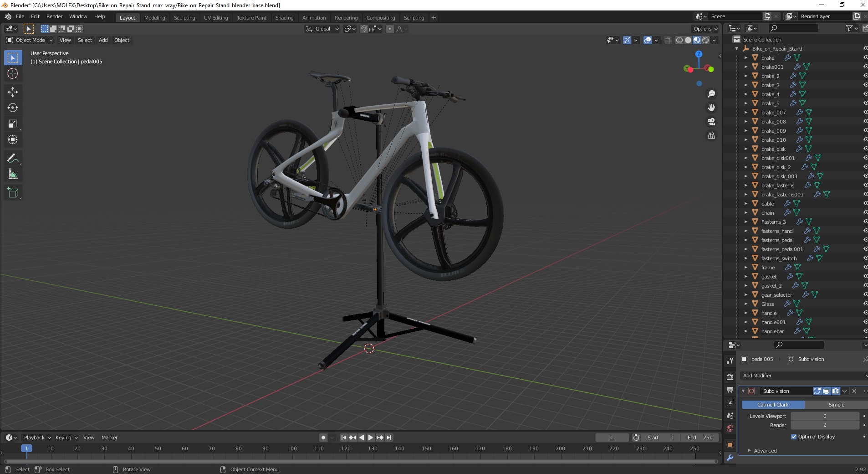
Task: Activate the Move tool
Action: tap(13, 92)
